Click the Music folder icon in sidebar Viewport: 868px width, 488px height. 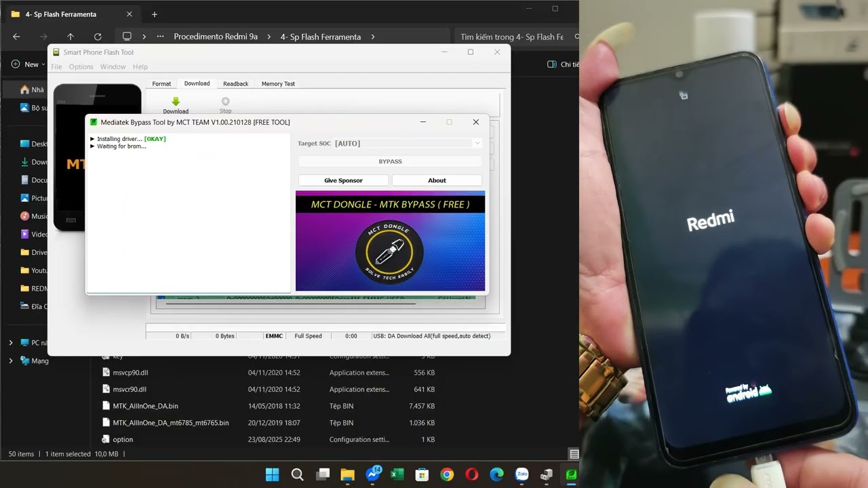25,216
